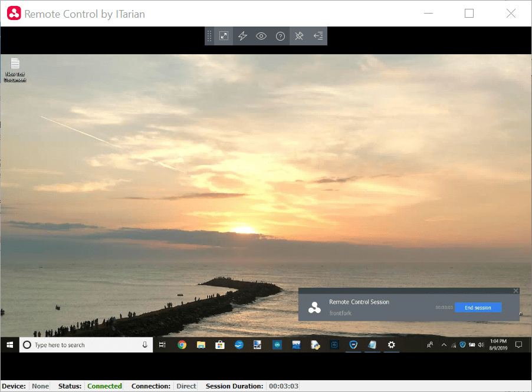Launch Google Chrome from taskbar
Image resolution: width=532 pixels, height=392 pixels.
click(182, 345)
